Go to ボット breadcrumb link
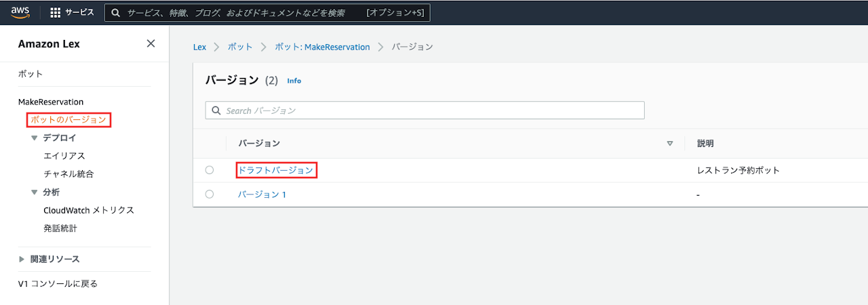Viewport: 868px width, 305px height. click(x=240, y=47)
